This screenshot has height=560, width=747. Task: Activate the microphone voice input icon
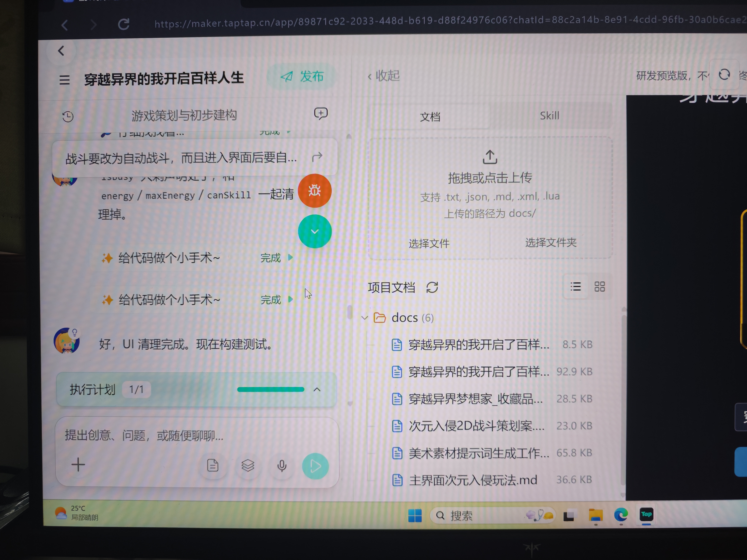pyautogui.click(x=282, y=466)
